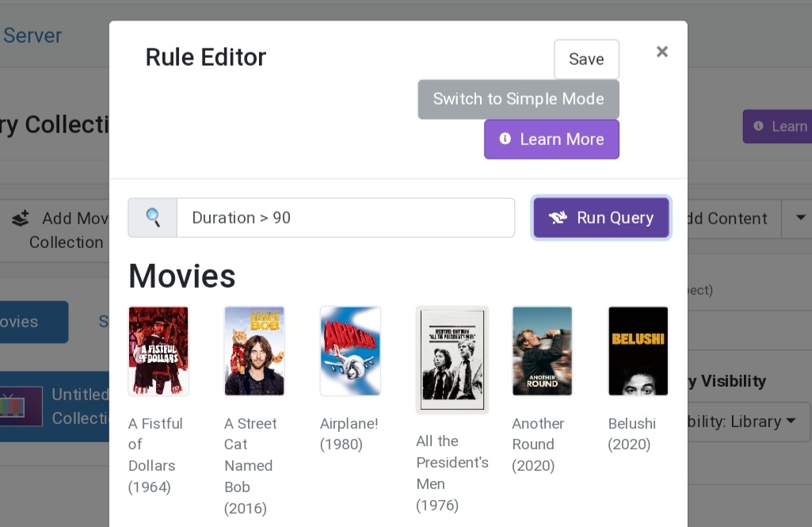
Task: Click the Another Round (2020) title text
Action: pos(538,445)
